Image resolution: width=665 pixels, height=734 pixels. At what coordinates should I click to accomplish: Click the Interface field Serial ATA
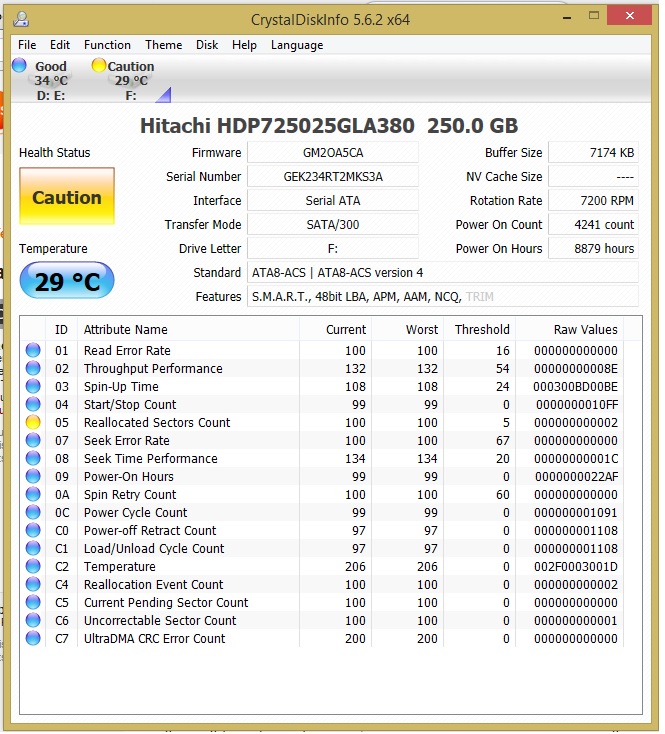333,201
